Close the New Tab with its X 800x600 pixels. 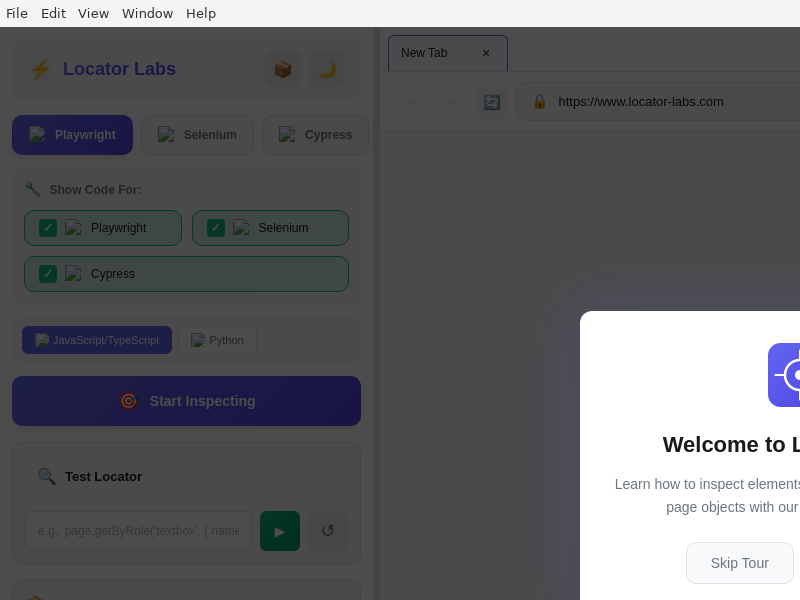click(x=486, y=53)
